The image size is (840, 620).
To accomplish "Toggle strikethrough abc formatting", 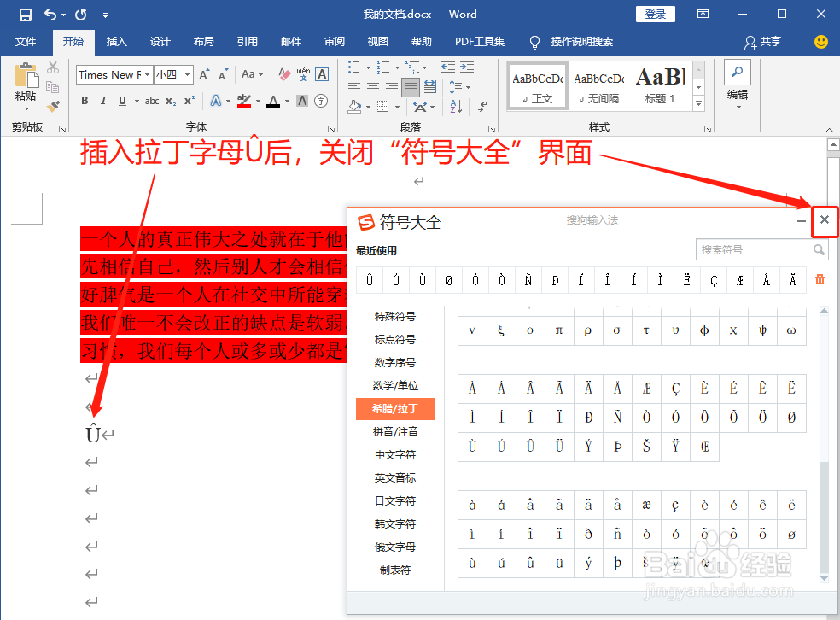I will click(x=152, y=101).
